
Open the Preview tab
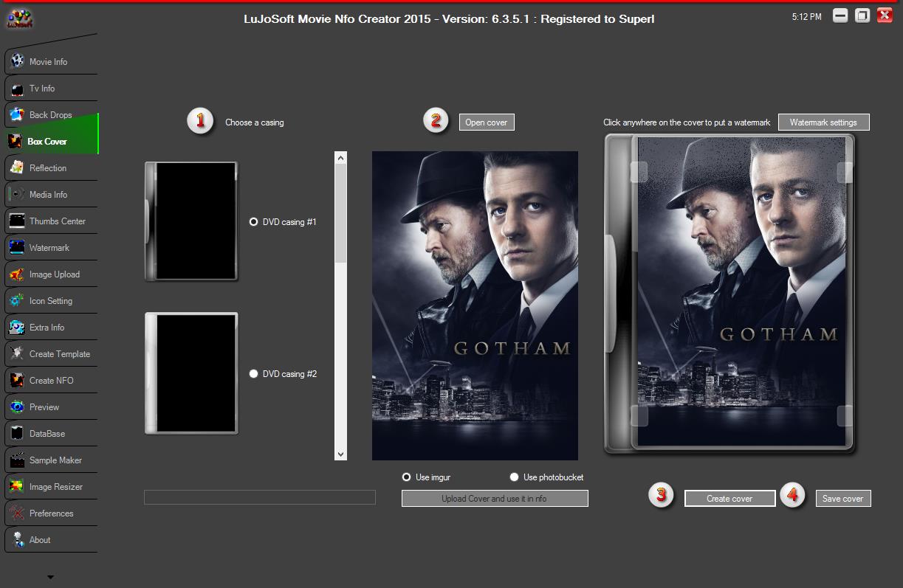click(51, 407)
